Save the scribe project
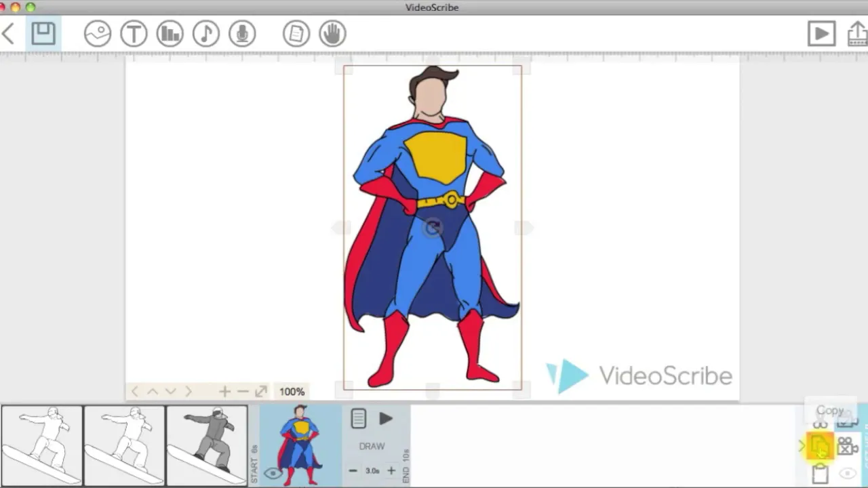This screenshot has height=488, width=868. [43, 34]
